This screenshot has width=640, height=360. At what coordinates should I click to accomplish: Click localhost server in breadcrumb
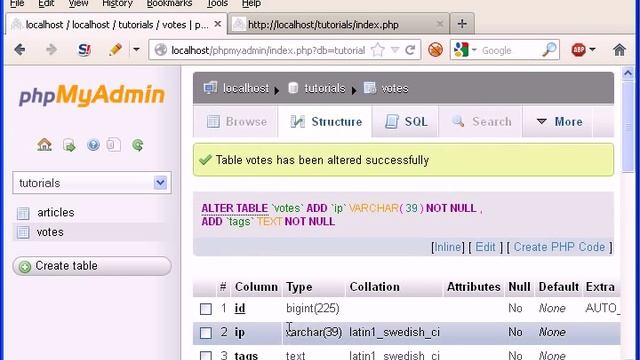[246, 88]
